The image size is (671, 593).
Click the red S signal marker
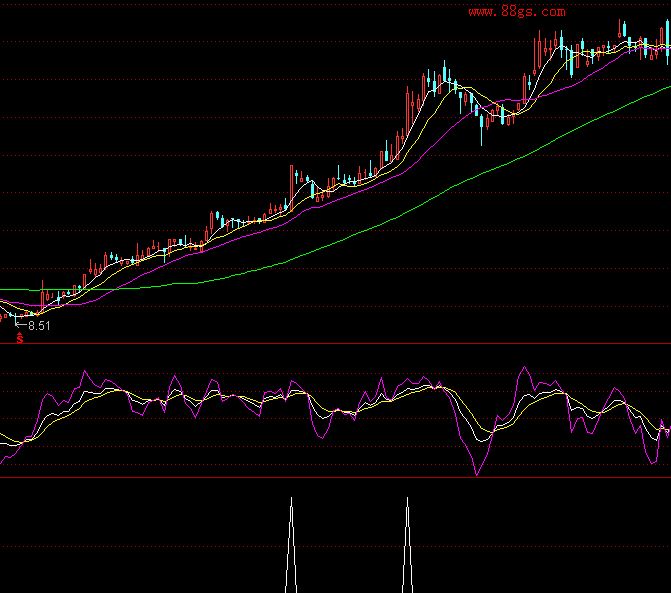[x=20, y=338]
